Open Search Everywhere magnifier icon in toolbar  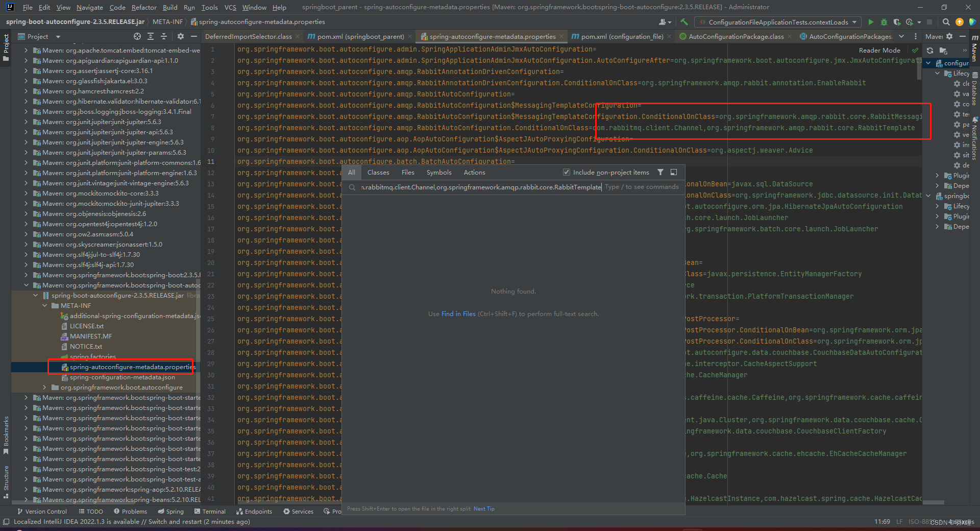click(946, 22)
